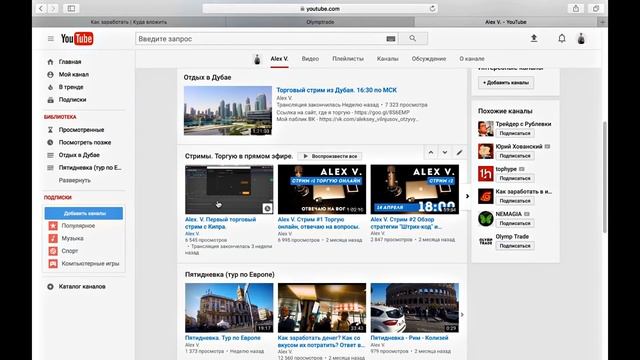Click the Olymp Trade channel logo
The image size is (640, 360).
coord(486,241)
